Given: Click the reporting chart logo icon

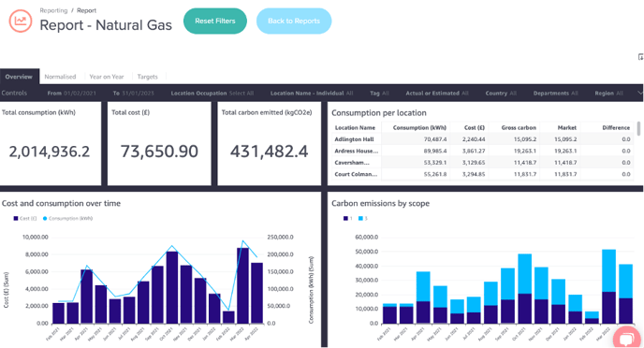Looking at the screenshot, I should click(21, 21).
